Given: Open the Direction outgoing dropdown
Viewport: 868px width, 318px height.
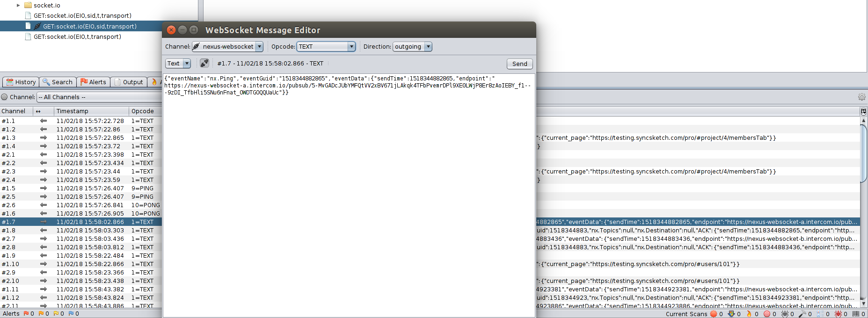Looking at the screenshot, I should tap(412, 46).
